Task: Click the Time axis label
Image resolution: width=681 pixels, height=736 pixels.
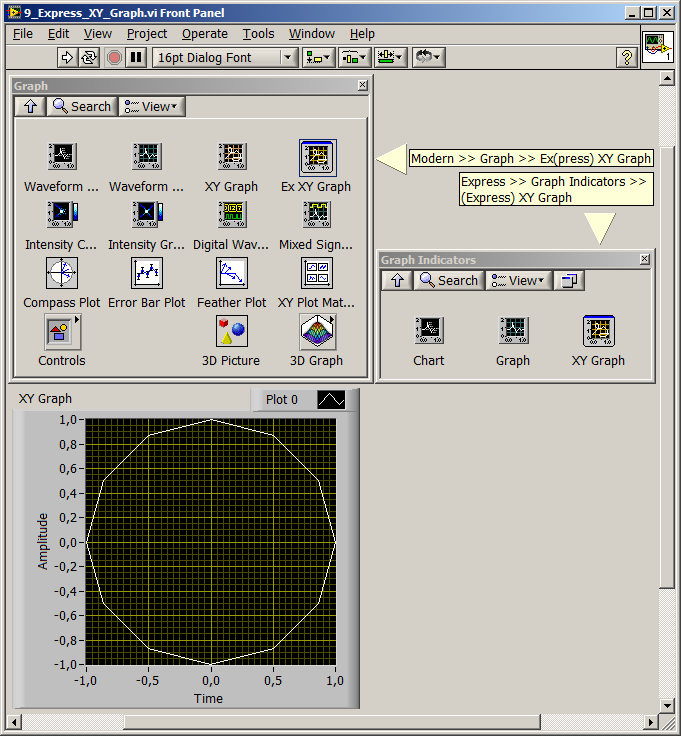Action: [x=208, y=698]
